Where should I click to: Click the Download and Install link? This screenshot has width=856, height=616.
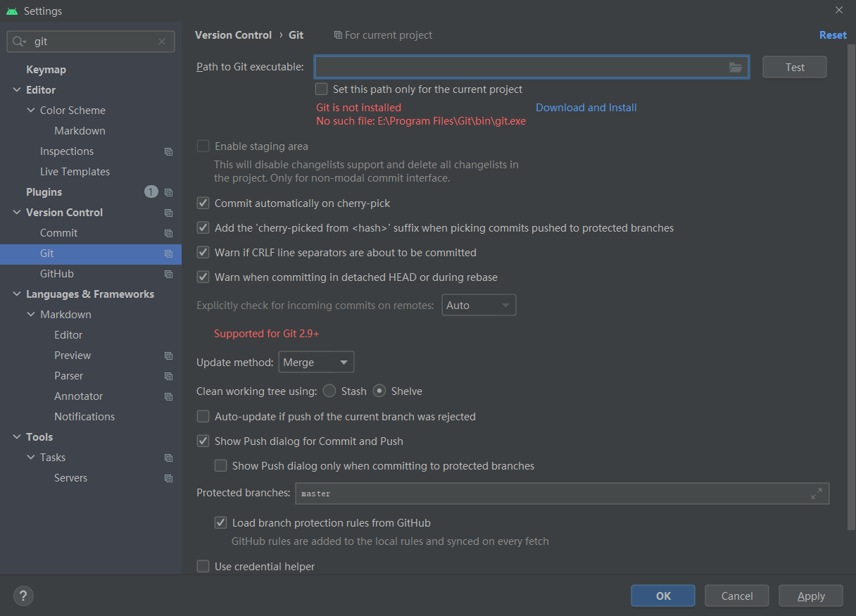(x=586, y=108)
